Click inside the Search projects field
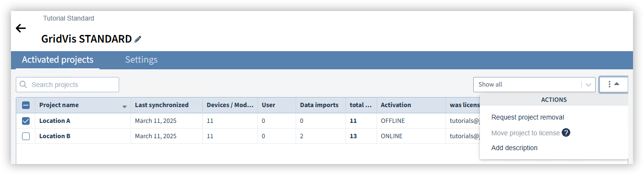Screen dimensions: 644x175 (x=67, y=85)
